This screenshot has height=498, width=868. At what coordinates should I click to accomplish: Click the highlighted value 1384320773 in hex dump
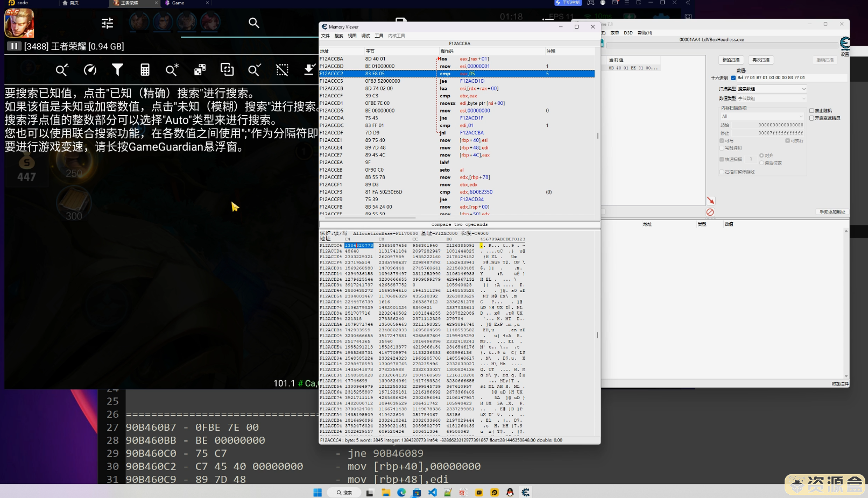(359, 245)
